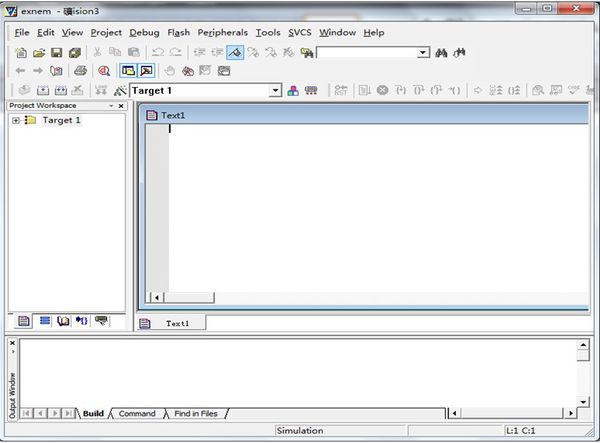Open the Peripherals menu

pos(223,33)
